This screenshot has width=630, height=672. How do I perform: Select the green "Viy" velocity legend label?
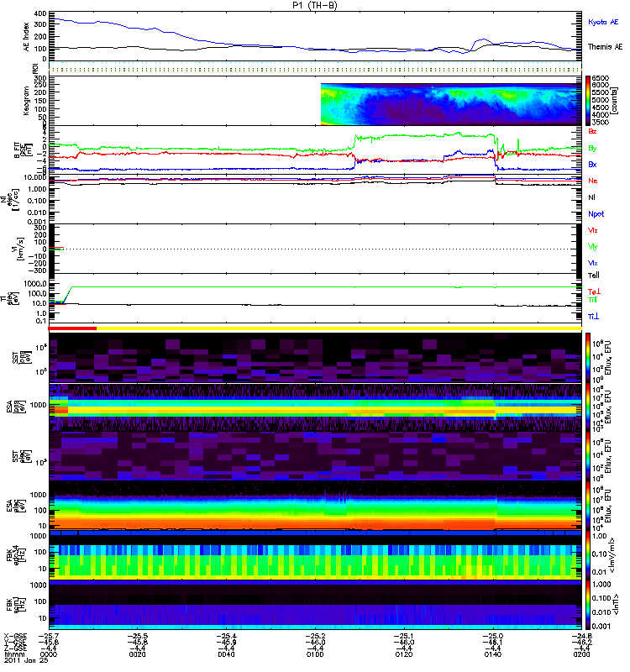pyautogui.click(x=593, y=247)
